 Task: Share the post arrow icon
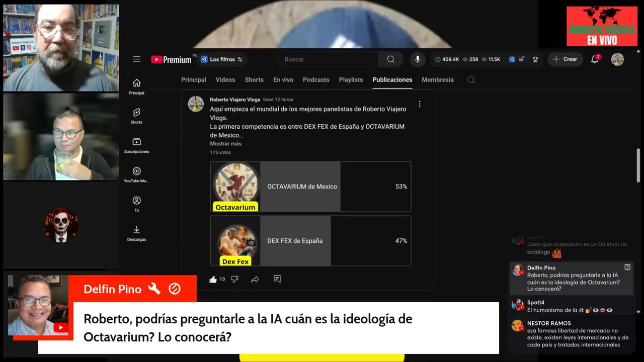point(255,279)
